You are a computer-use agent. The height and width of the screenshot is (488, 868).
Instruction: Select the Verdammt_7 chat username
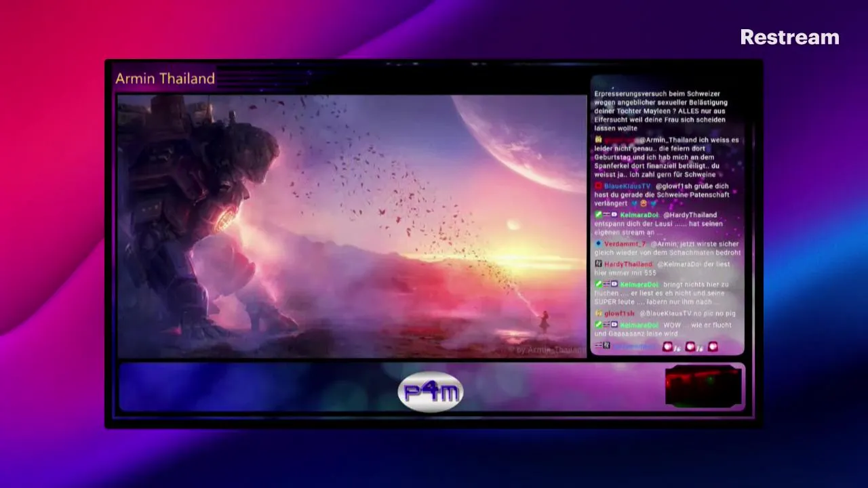[x=625, y=244]
